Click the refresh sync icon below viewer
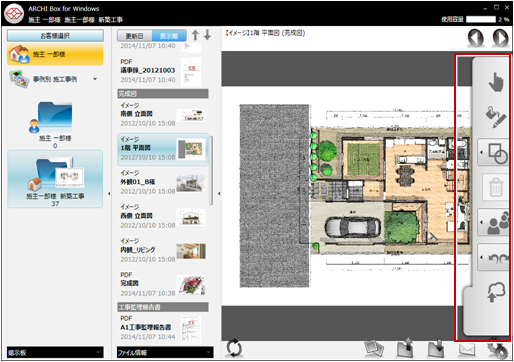 tap(234, 348)
